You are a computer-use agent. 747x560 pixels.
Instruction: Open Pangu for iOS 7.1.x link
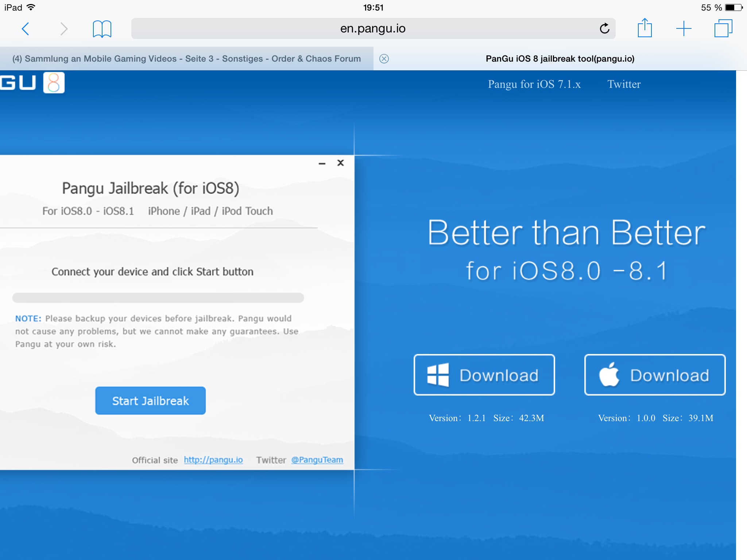(534, 84)
